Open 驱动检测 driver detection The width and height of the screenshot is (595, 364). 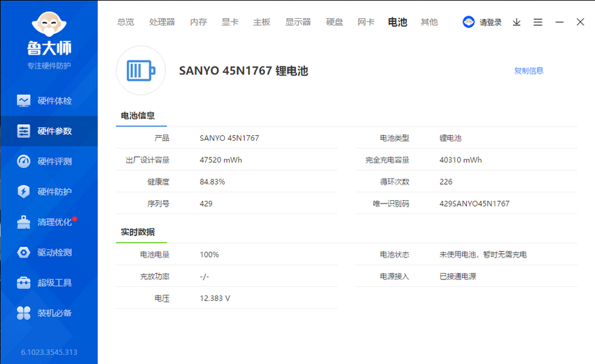49,253
